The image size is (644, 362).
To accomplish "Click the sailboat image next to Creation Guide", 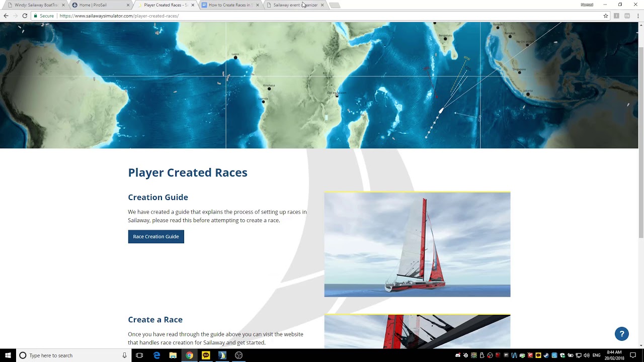I will pos(417,244).
